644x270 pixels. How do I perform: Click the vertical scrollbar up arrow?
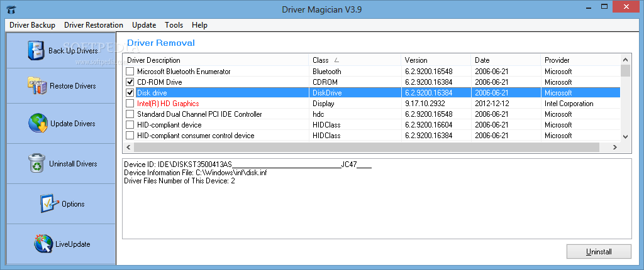(x=626, y=60)
